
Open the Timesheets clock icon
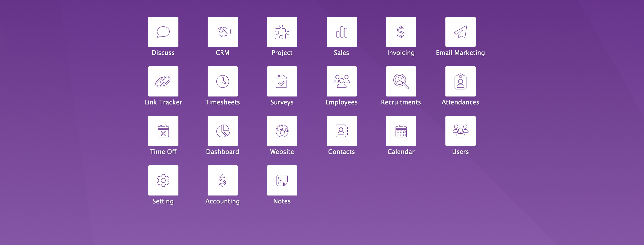coord(223,81)
